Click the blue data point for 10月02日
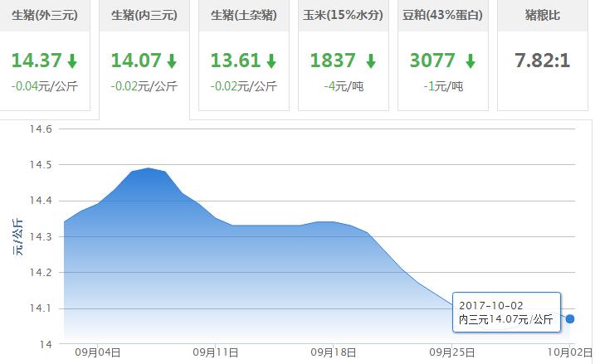 pyautogui.click(x=570, y=319)
